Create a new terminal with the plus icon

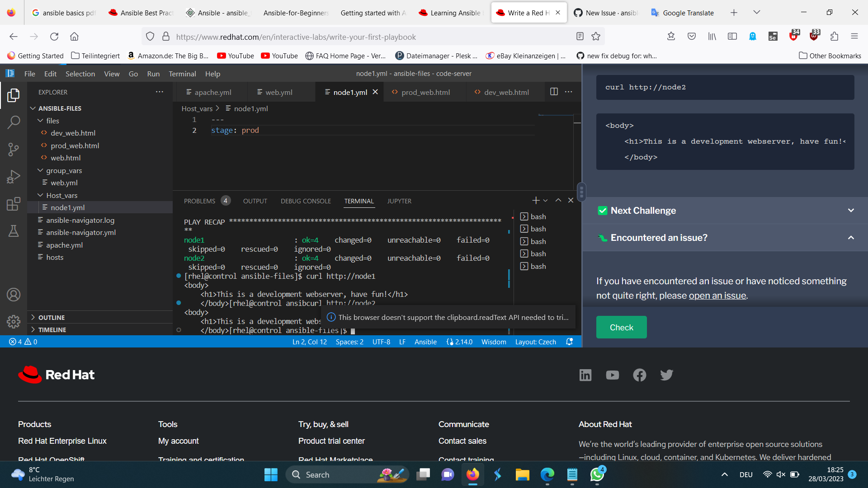pos(535,200)
